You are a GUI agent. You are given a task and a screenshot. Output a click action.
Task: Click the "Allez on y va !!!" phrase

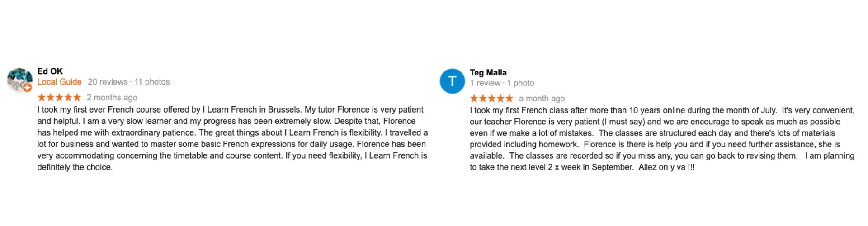pyautogui.click(x=666, y=167)
